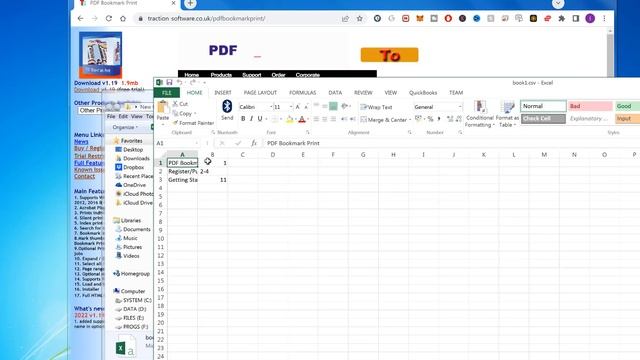Open Conditional Formatting menu

pyautogui.click(x=480, y=114)
